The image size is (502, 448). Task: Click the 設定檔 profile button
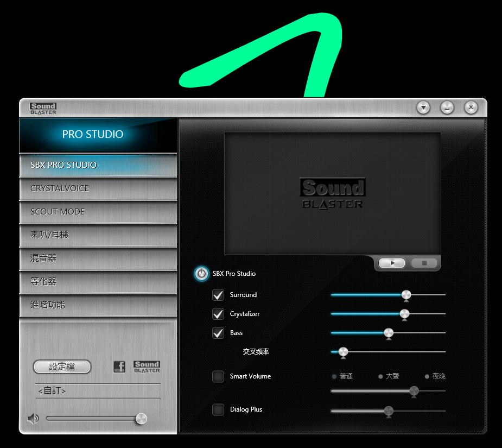[x=62, y=367]
